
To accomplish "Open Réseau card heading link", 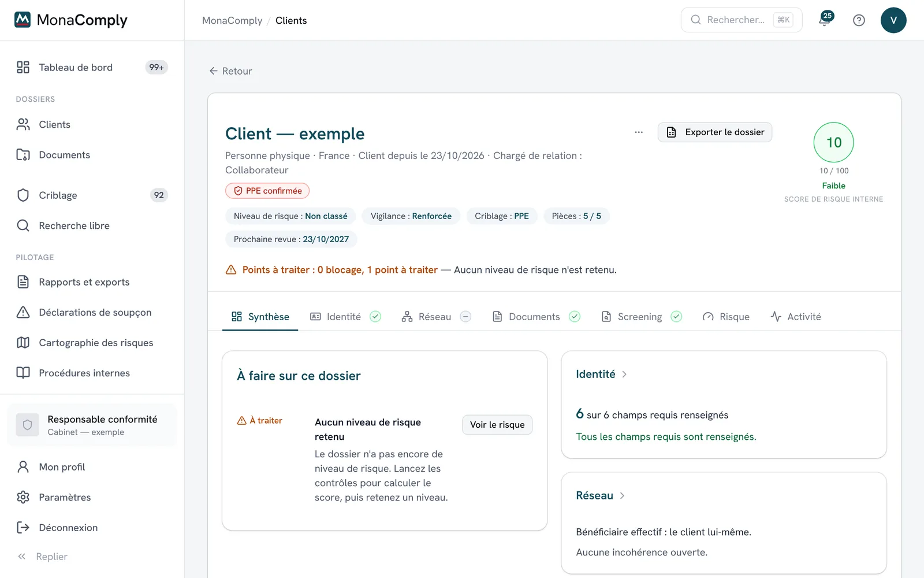I will coord(594,496).
